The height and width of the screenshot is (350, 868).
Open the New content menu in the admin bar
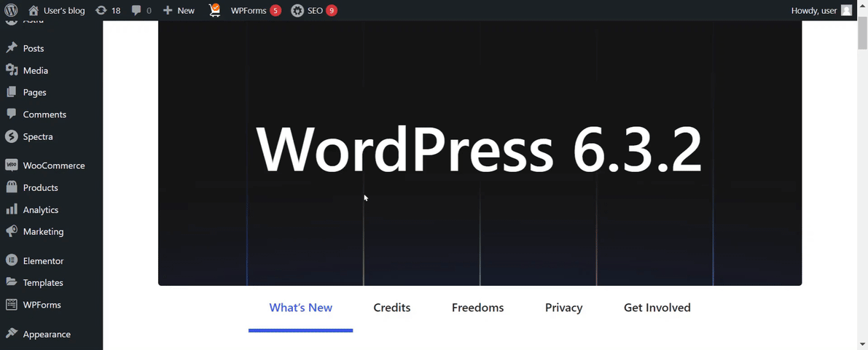click(186, 10)
